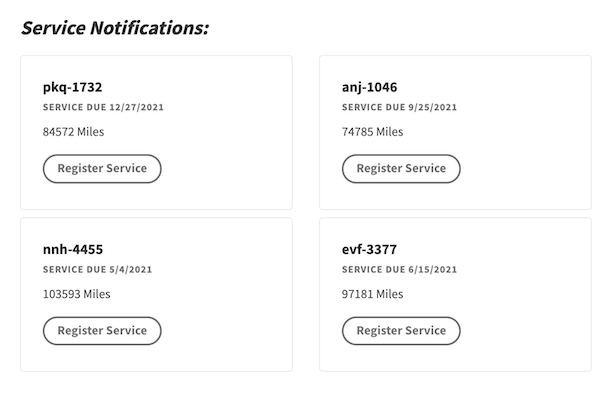Screen dimensions: 600x400
Task: Select the 103593 Miles odometer text
Action: click(76, 294)
